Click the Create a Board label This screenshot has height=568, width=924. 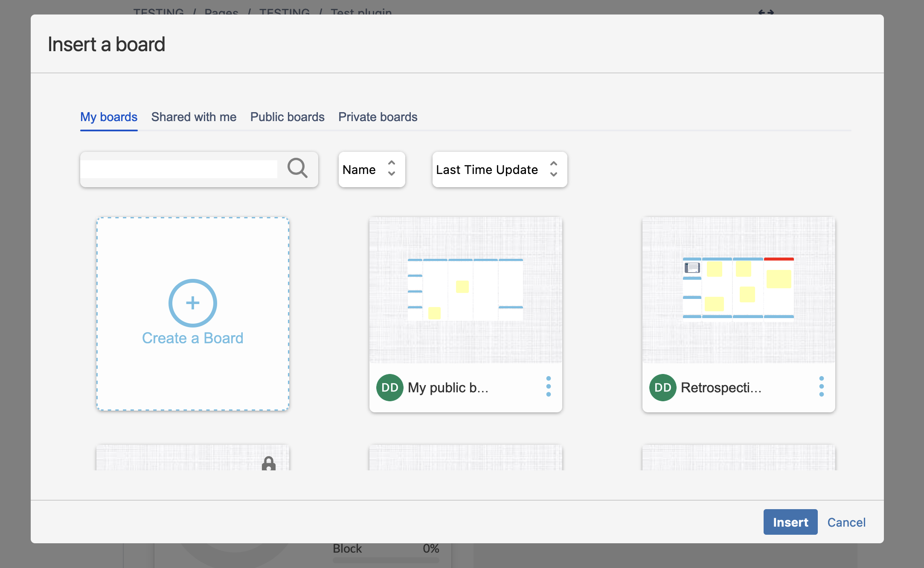click(x=192, y=338)
